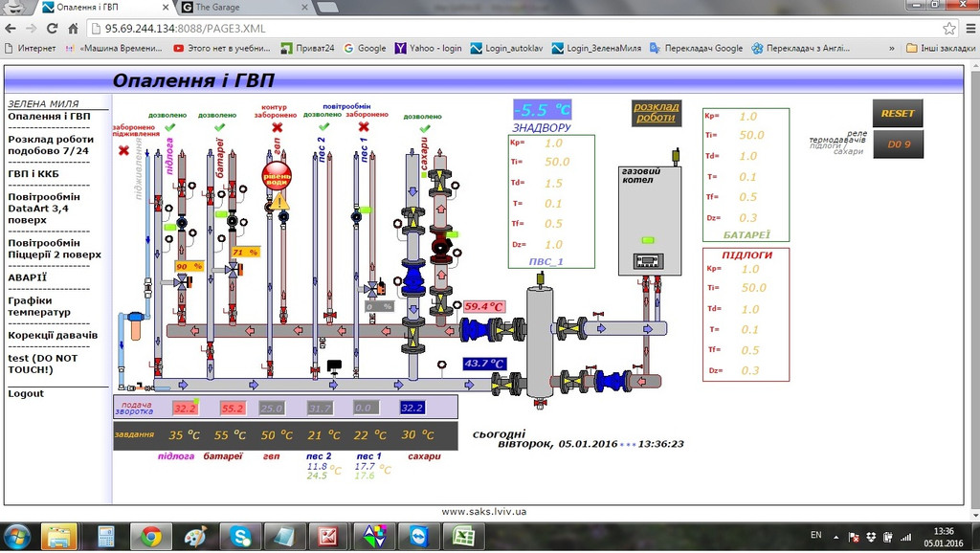Open 'Розклад роботи подобово 7/24' page
Image resolution: width=980 pixels, height=553 pixels.
[51, 145]
